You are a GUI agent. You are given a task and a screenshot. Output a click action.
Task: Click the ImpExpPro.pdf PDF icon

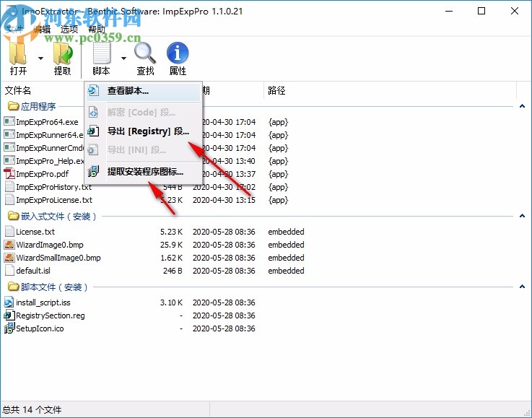(9, 174)
